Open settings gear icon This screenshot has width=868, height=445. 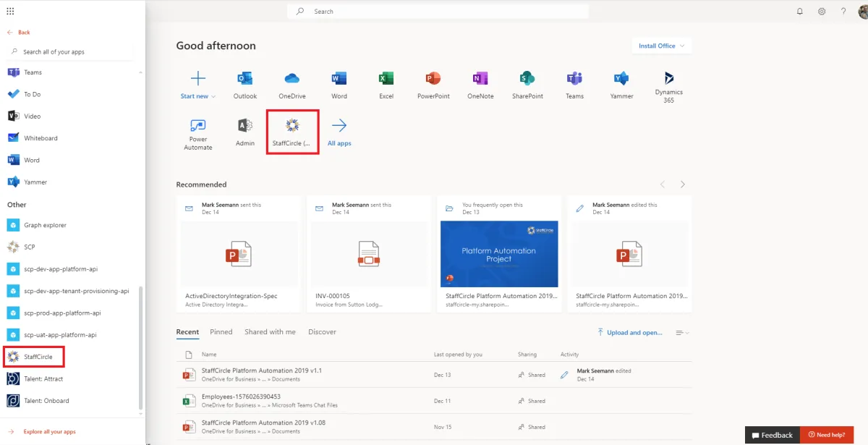point(822,12)
